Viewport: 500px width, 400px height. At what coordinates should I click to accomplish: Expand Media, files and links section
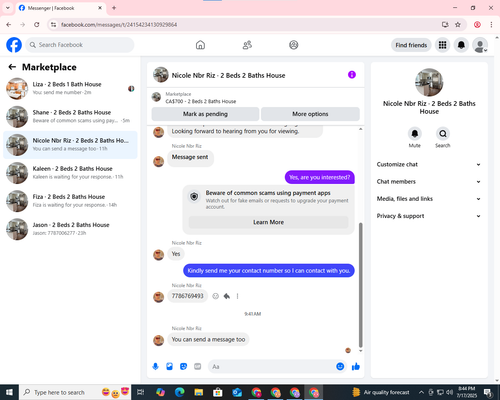point(429,199)
